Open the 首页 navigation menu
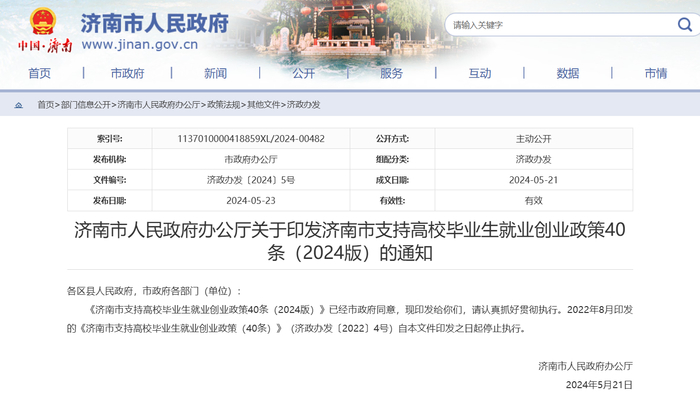The height and width of the screenshot is (396, 700). [40, 73]
